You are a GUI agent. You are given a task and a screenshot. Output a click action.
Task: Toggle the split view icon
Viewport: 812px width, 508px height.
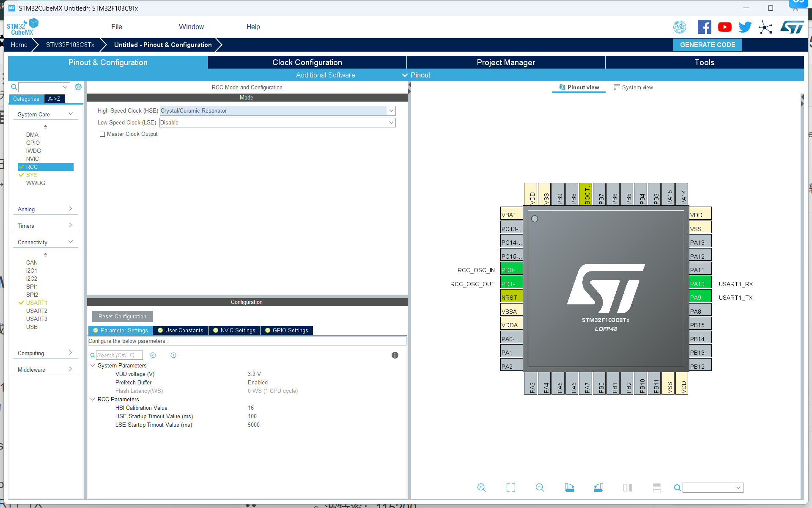point(628,488)
